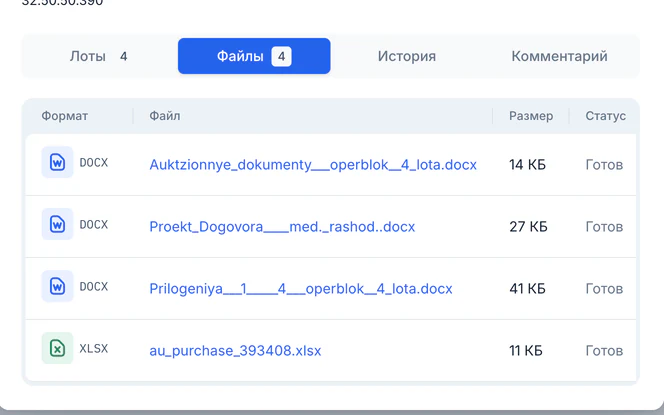Click the count badge 4 on Файлы tab
This screenshot has height=415, width=664.
[281, 56]
